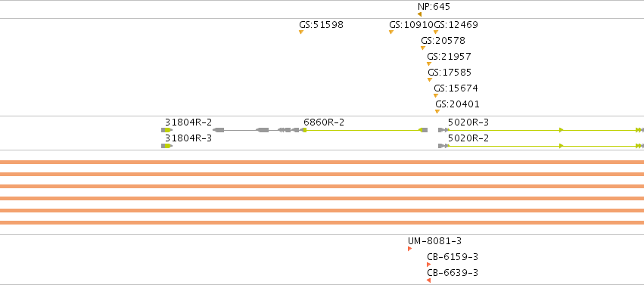The height and width of the screenshot is (285, 644).
Task: Open the 31804R-3 transcript label
Action: 188,138
